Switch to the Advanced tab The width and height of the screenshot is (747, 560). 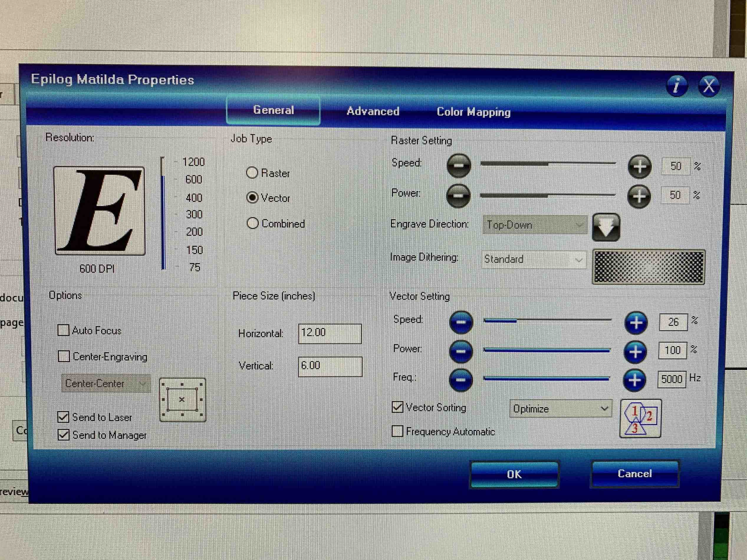click(x=373, y=111)
